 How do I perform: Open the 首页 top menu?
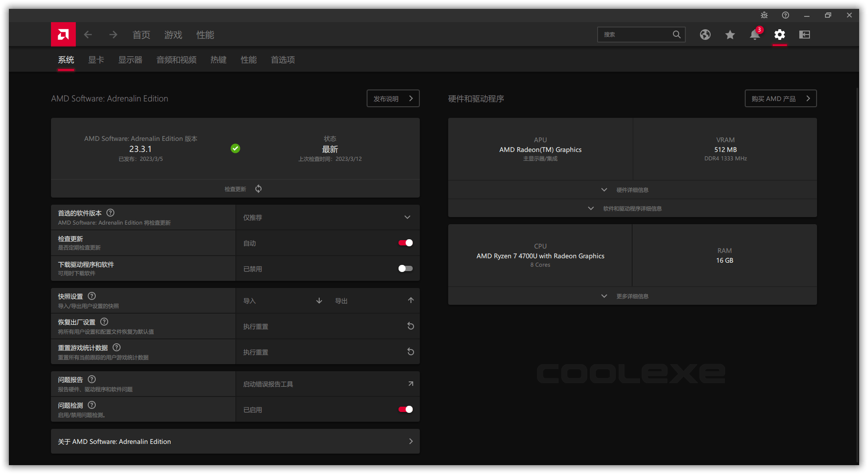(x=141, y=35)
